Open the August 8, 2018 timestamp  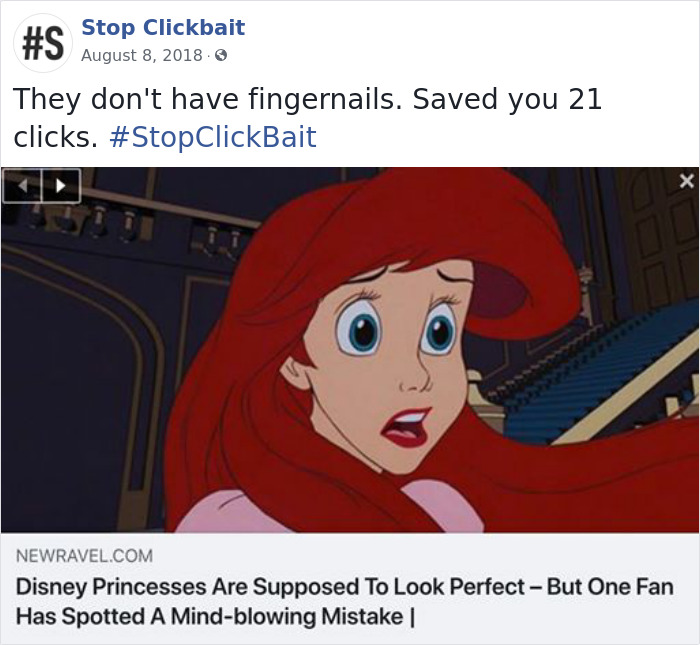pyautogui.click(x=141, y=55)
